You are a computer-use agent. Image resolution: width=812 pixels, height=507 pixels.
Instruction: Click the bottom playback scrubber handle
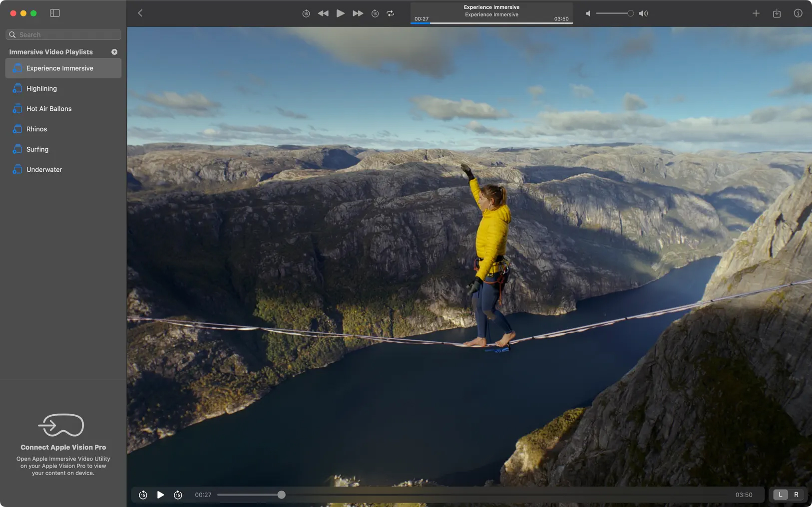pyautogui.click(x=282, y=495)
